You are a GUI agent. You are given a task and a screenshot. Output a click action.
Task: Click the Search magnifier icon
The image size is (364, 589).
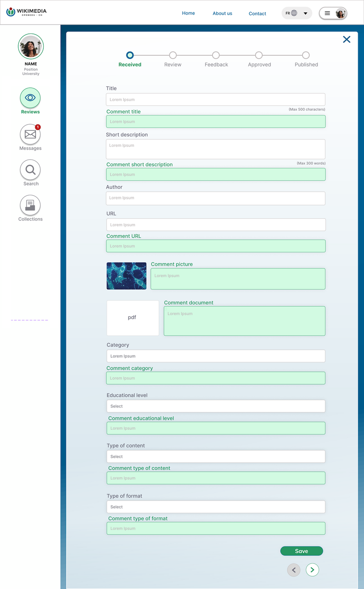tap(30, 170)
